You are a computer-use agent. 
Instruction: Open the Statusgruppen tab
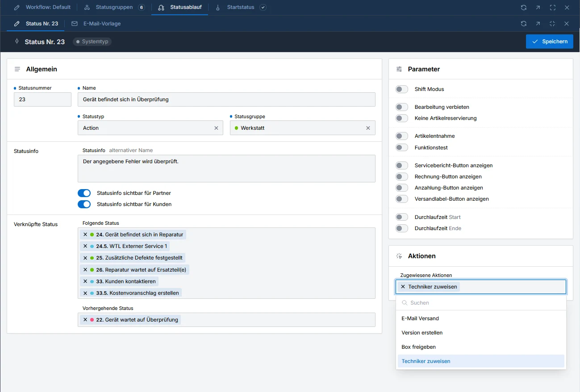pos(114,8)
